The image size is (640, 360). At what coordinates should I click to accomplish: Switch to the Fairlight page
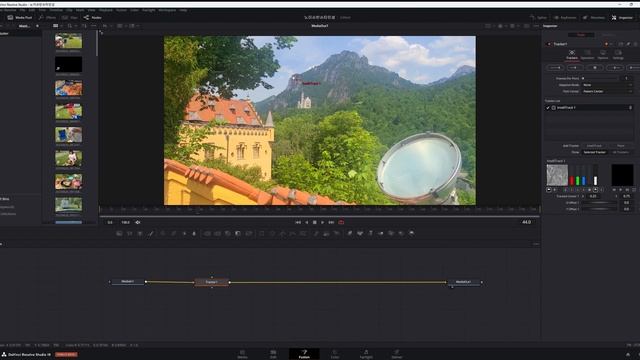pos(366,354)
